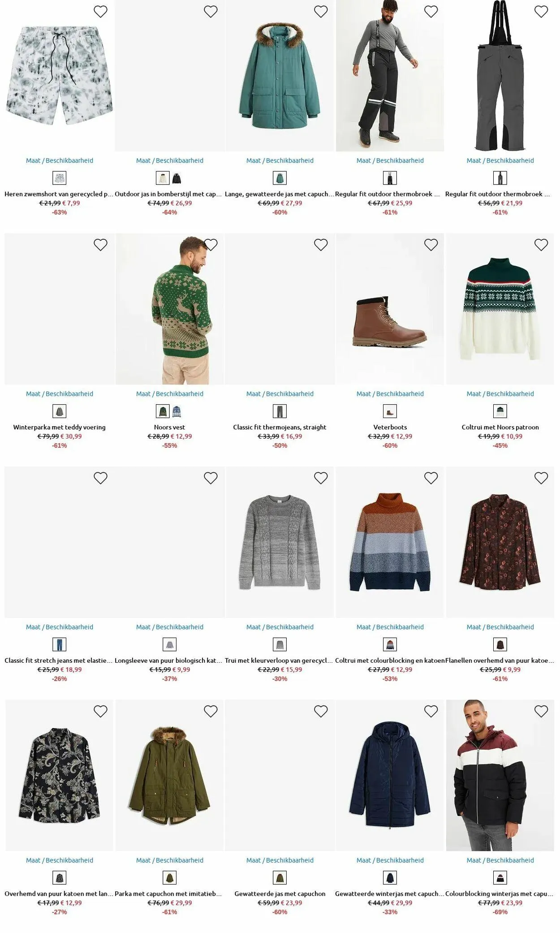Screen dimensions: 560x933
Task: Expand Maat / Beschikbaarheid under Veterboots
Action: click(390, 394)
